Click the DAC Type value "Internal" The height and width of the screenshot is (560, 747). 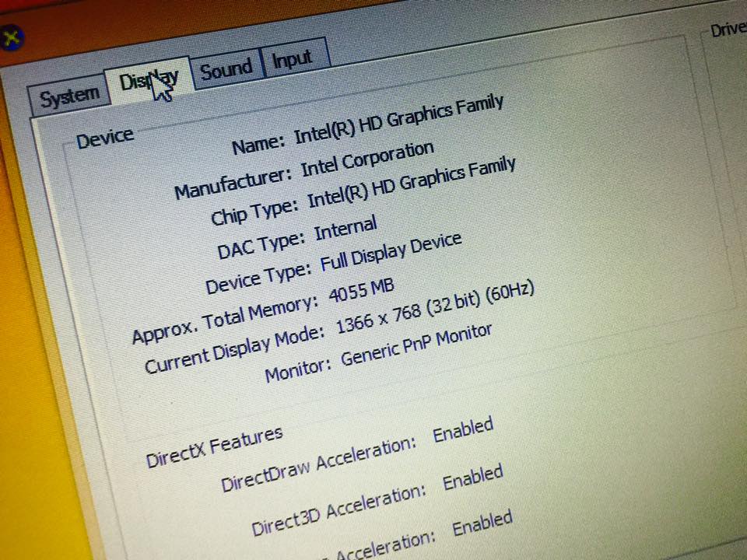tap(345, 229)
